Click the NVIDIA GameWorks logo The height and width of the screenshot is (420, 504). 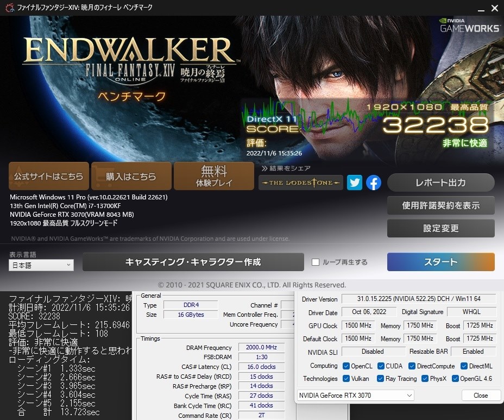[470, 26]
